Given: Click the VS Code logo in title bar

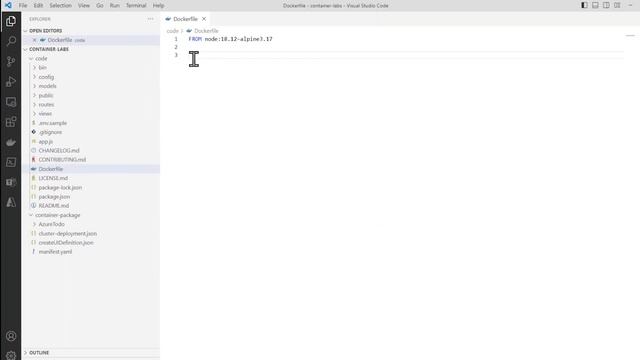Looking at the screenshot, I should (x=8, y=5).
